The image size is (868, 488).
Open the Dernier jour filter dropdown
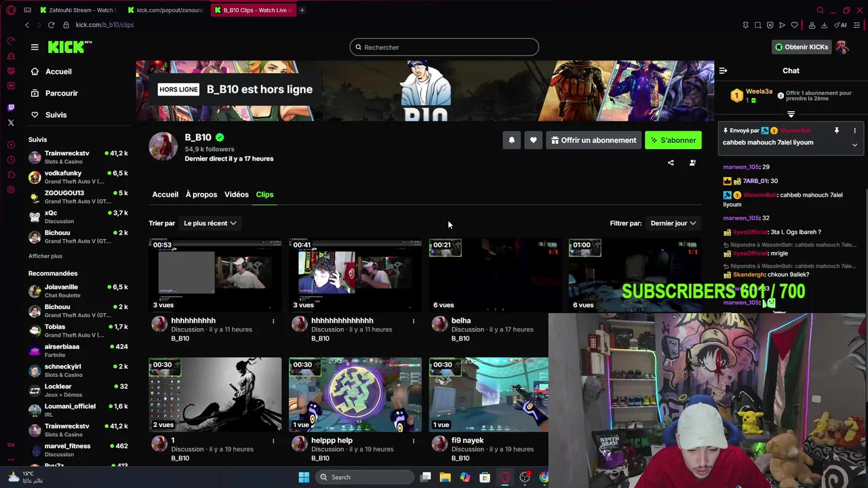[x=673, y=223]
